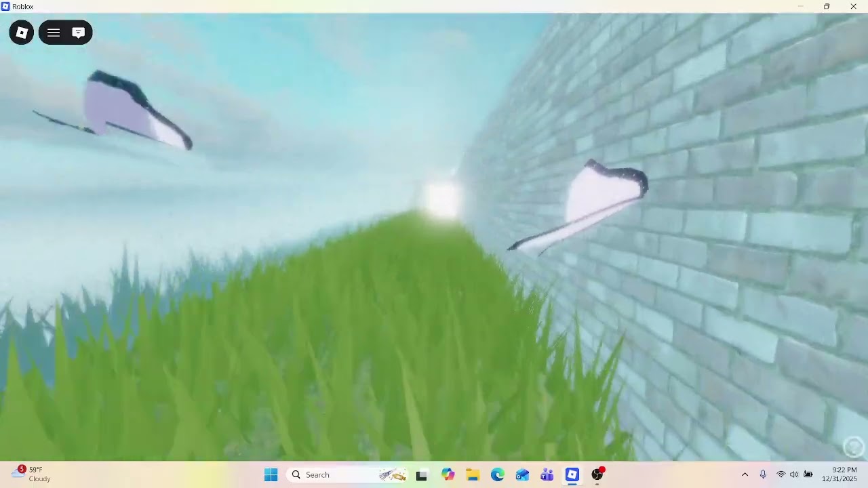Toggle the Roblox chat bubble icon
The image size is (868, 488).
coord(78,33)
